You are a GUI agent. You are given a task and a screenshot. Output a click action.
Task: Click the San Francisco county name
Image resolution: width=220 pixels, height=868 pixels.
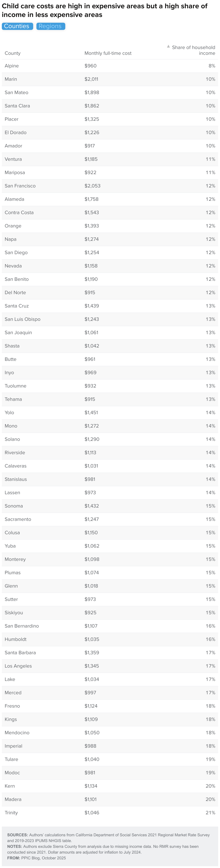point(20,186)
